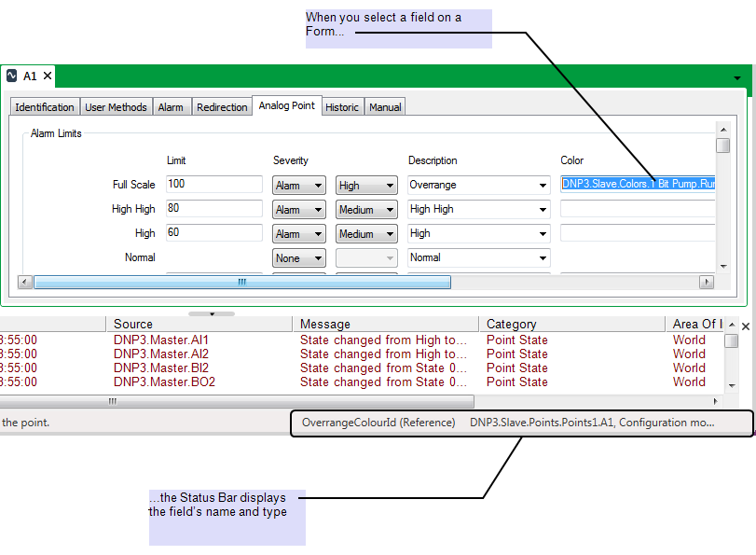Image resolution: width=756 pixels, height=555 pixels.
Task: Sort alarm list by Category column
Action: 572,325
